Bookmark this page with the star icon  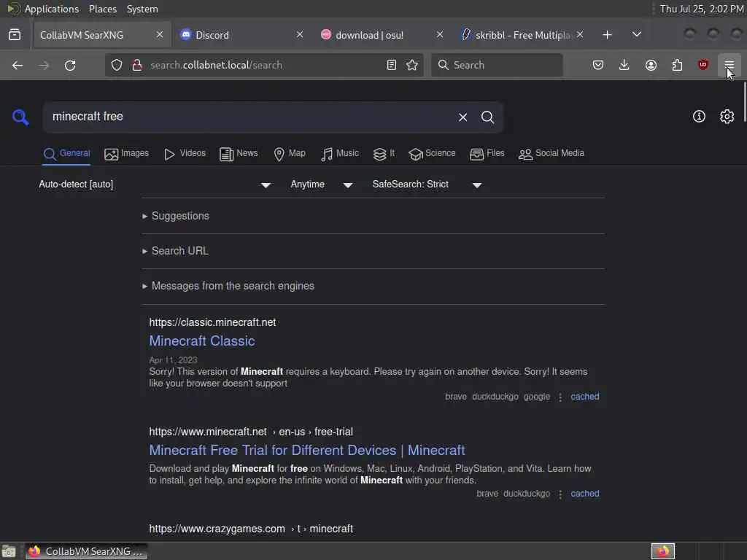coord(412,65)
